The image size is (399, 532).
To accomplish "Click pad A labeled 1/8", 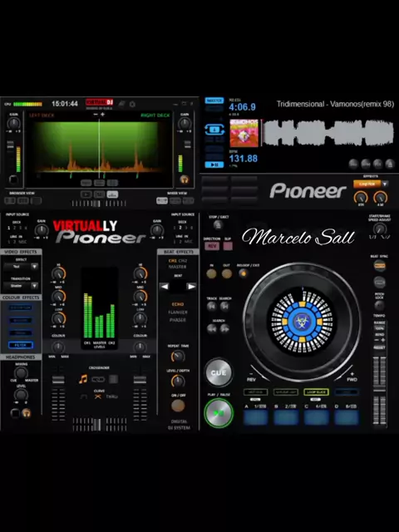I will [256, 417].
